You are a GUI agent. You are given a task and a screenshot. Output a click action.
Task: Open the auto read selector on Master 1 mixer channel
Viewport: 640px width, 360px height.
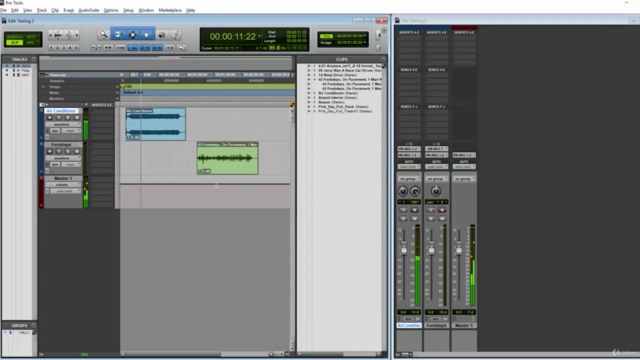tap(464, 167)
